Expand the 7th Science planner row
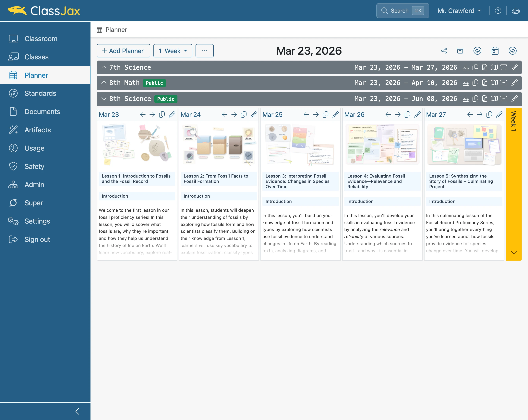This screenshot has height=420, width=528. 104,67
